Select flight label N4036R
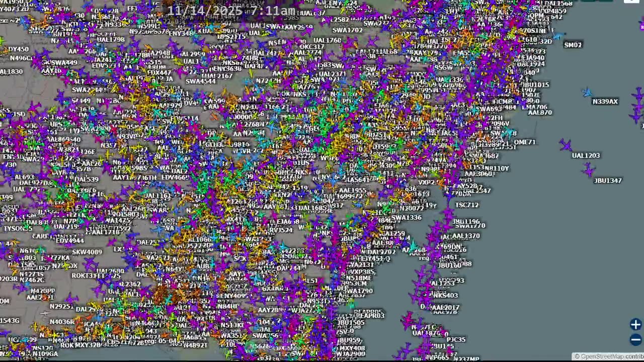 [62, 322]
